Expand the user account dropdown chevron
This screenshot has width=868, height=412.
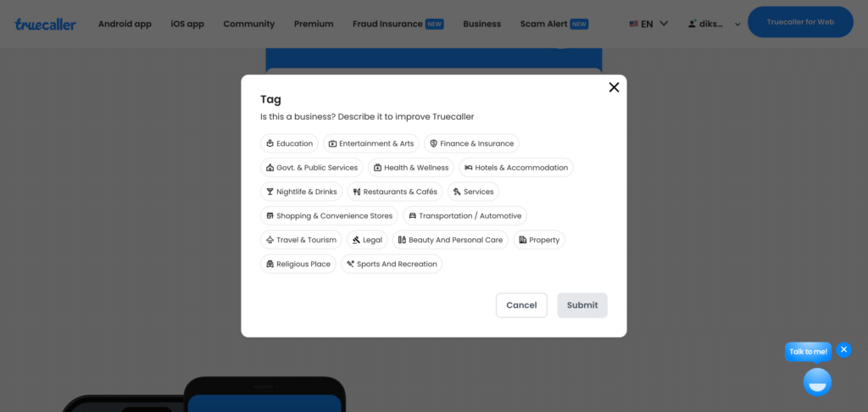pos(737,25)
